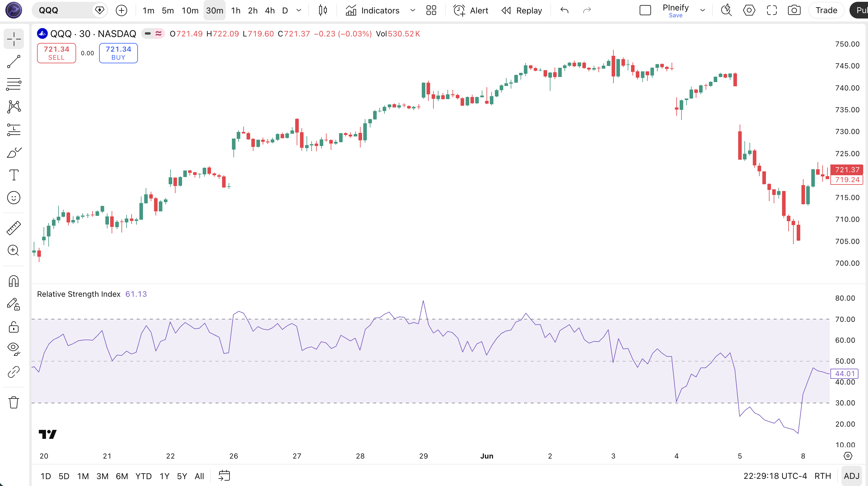
Task: Select the 1m timeframe
Action: click(x=148, y=10)
